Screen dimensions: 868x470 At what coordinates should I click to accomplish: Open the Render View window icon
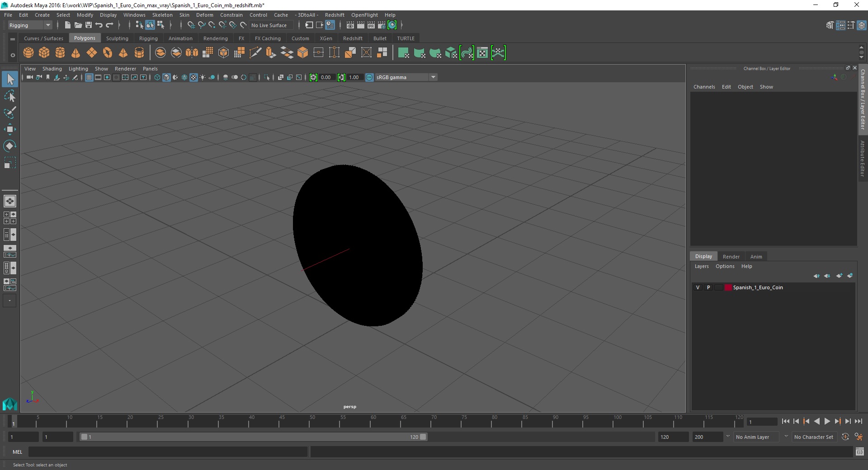(350, 25)
